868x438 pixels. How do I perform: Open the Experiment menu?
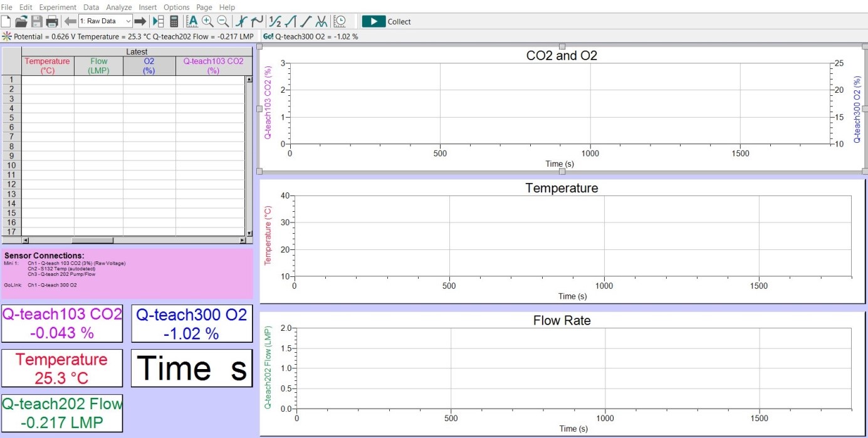coord(58,7)
